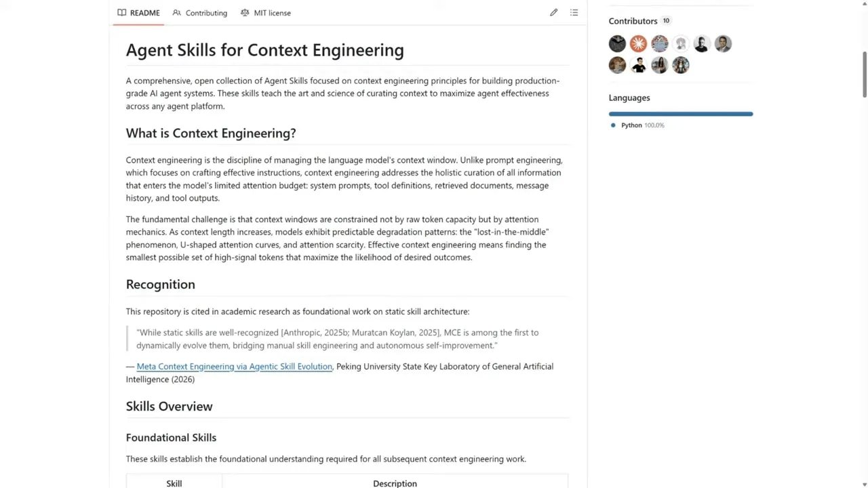
Task: Click the people icon beside Contributing
Action: click(176, 12)
